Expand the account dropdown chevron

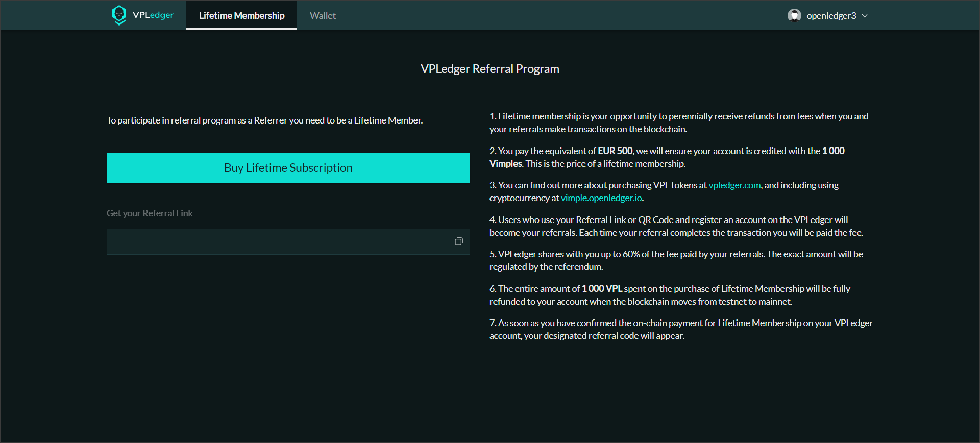[865, 16]
